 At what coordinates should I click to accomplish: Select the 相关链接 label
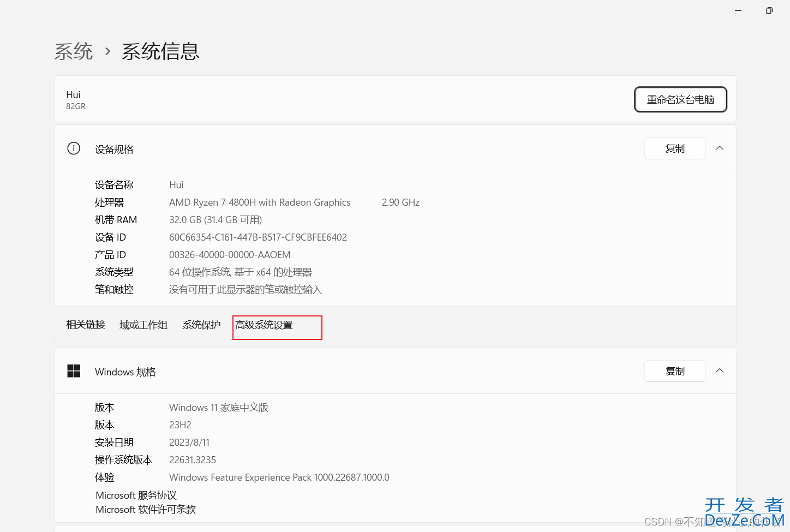tap(86, 325)
